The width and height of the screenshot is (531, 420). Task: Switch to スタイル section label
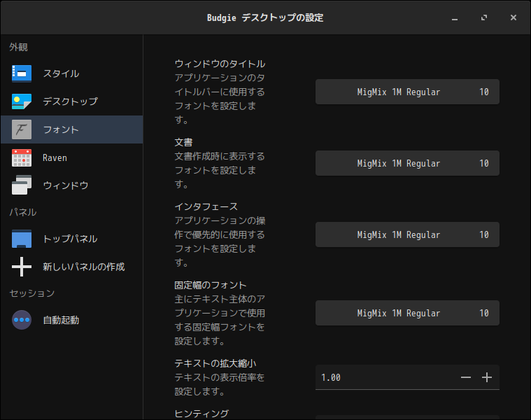click(61, 73)
